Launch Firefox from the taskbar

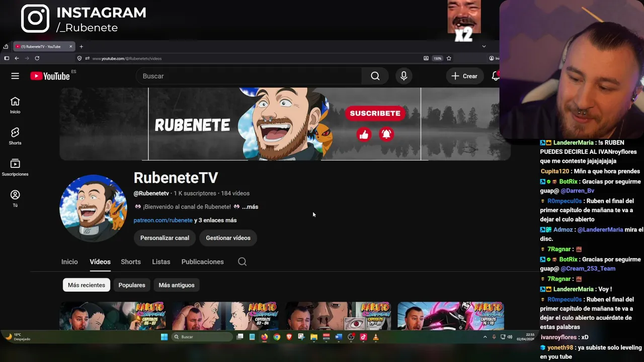click(x=264, y=337)
